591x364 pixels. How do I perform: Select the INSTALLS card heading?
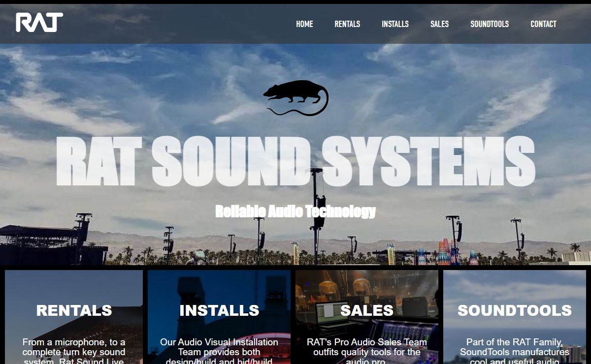[219, 310]
